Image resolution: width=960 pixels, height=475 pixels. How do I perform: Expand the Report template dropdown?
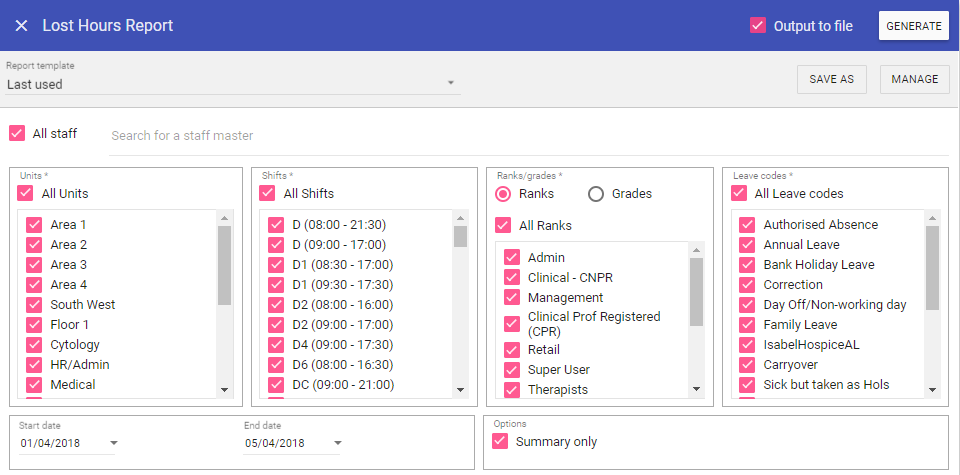click(450, 83)
